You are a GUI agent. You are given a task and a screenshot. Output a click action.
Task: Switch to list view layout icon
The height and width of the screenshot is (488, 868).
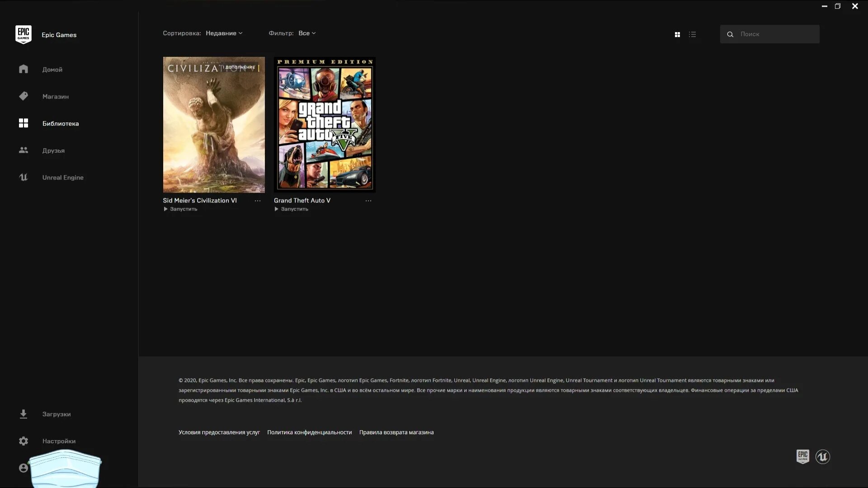(x=692, y=34)
